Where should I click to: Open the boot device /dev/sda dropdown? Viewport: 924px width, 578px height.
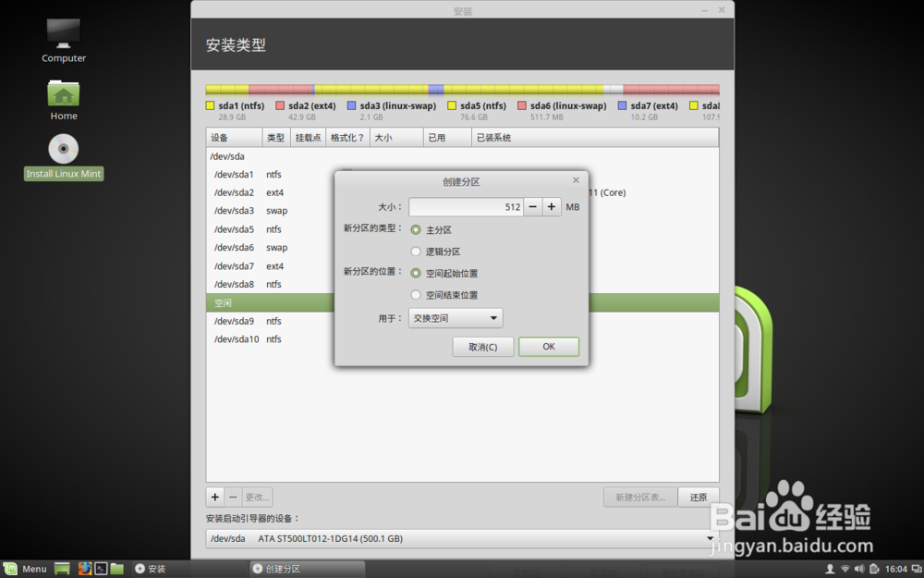(x=709, y=538)
